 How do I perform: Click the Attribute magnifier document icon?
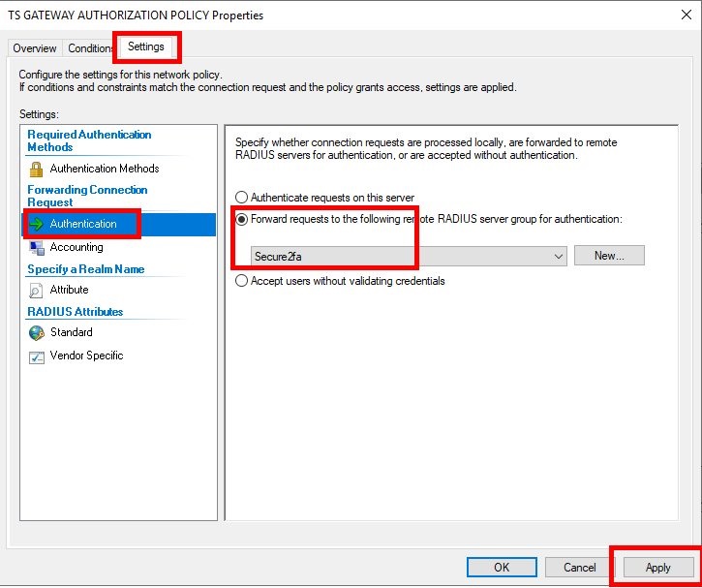(x=36, y=290)
